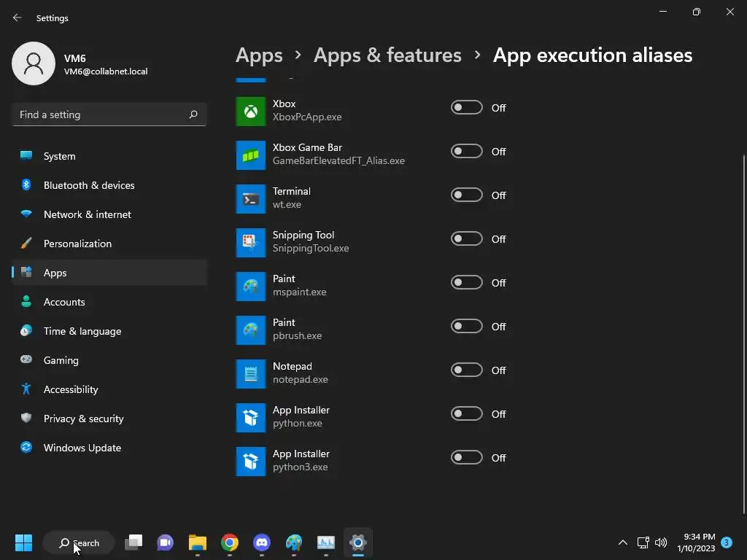Click the Terminal app icon
This screenshot has height=560, width=747.
pos(251,198)
